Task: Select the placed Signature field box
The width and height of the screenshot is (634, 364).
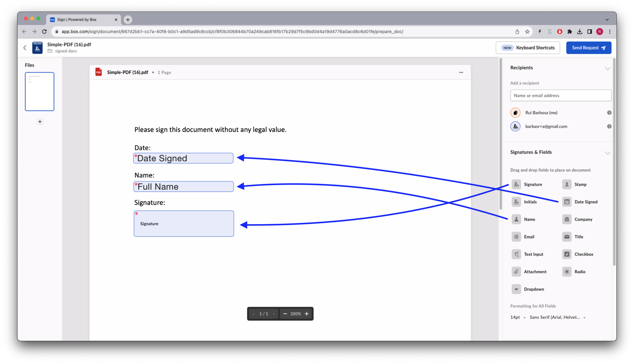Action: tap(184, 224)
